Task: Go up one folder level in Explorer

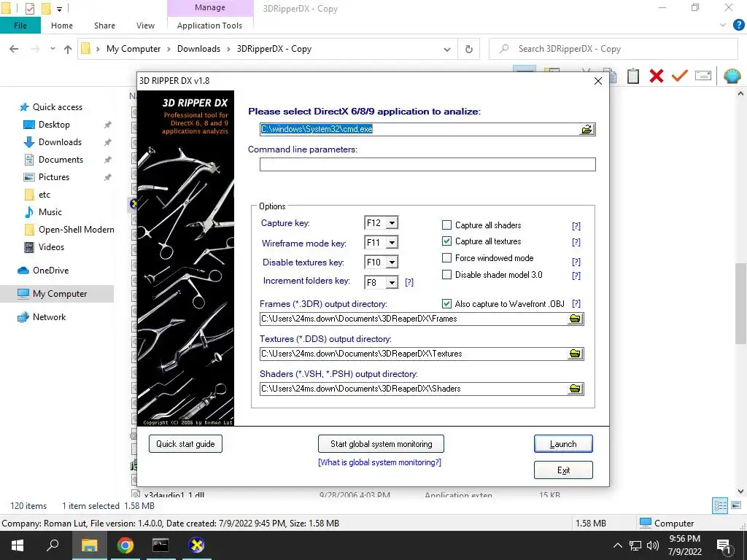Action: pyautogui.click(x=68, y=49)
